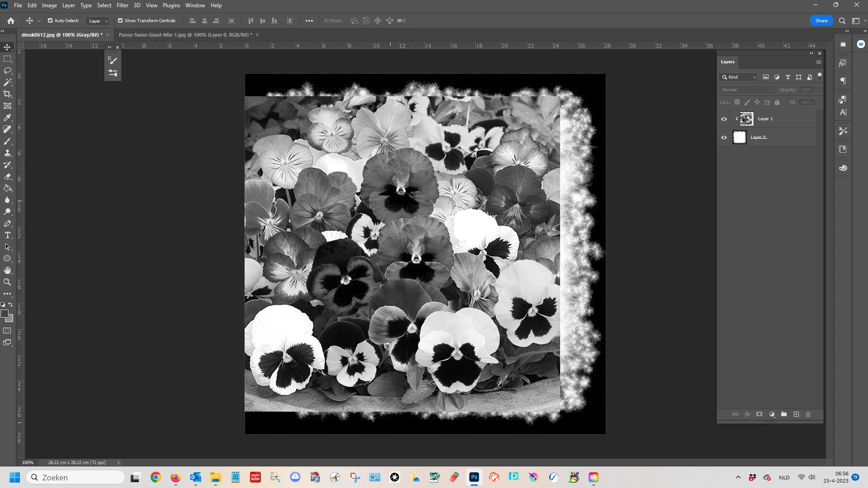Click the Layer 0 thumbnail
This screenshot has width=868, height=488.
click(x=740, y=137)
